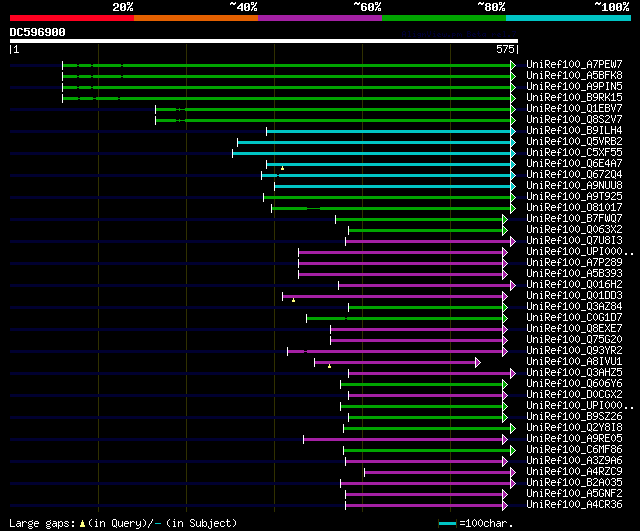Select the UniRef100_A3Z9A6 label
The height and width of the screenshot is (531, 640).
coord(574,461)
